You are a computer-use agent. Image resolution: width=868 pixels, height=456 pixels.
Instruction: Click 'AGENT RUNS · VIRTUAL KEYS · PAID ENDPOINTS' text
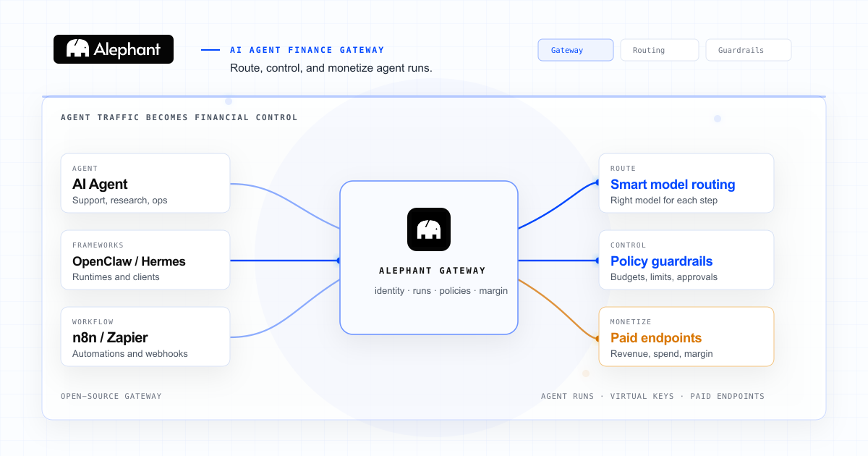[652, 396]
